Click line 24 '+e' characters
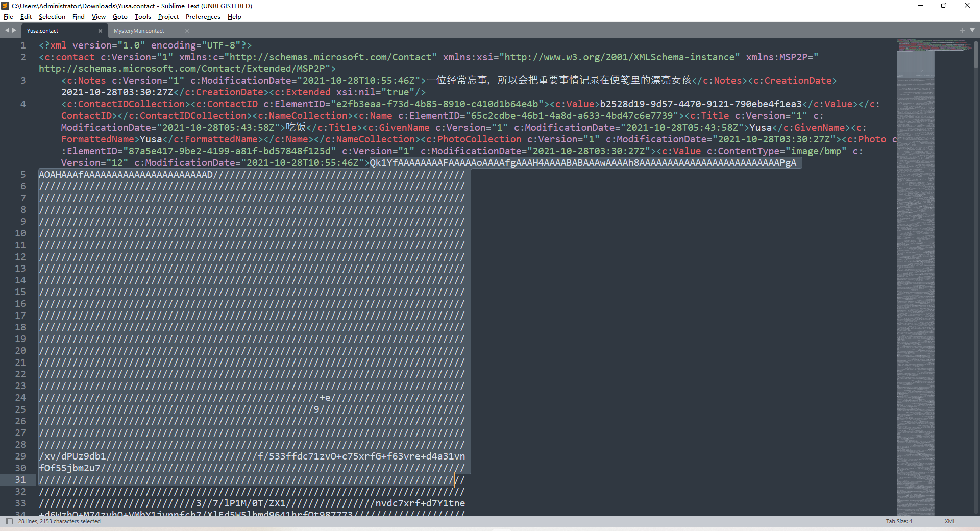Image resolution: width=980 pixels, height=531 pixels. point(325,398)
